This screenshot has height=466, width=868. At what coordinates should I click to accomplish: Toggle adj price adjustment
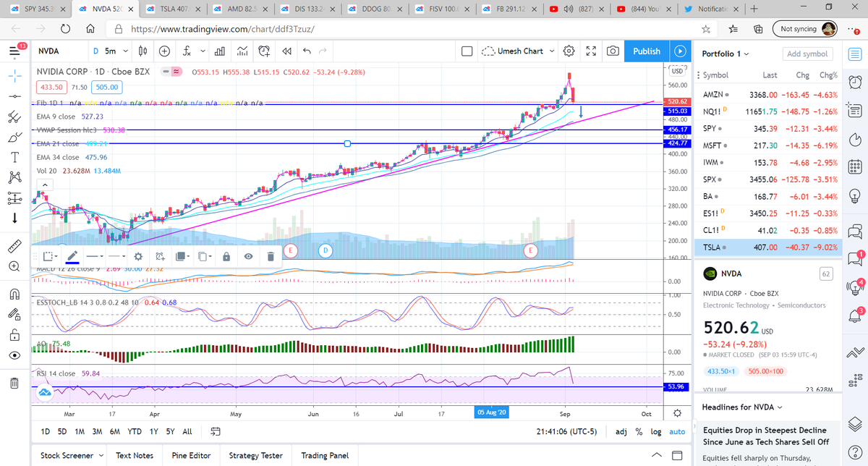(621, 431)
